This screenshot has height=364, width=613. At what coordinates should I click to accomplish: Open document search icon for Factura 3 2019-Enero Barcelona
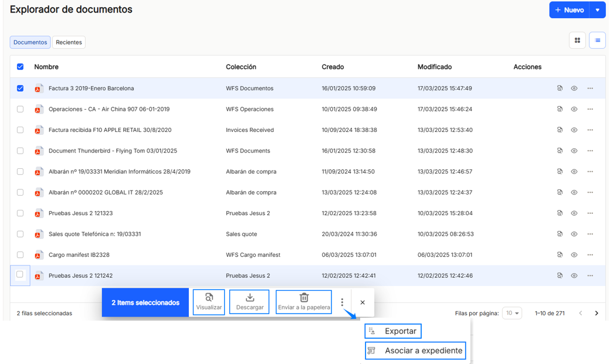click(560, 89)
